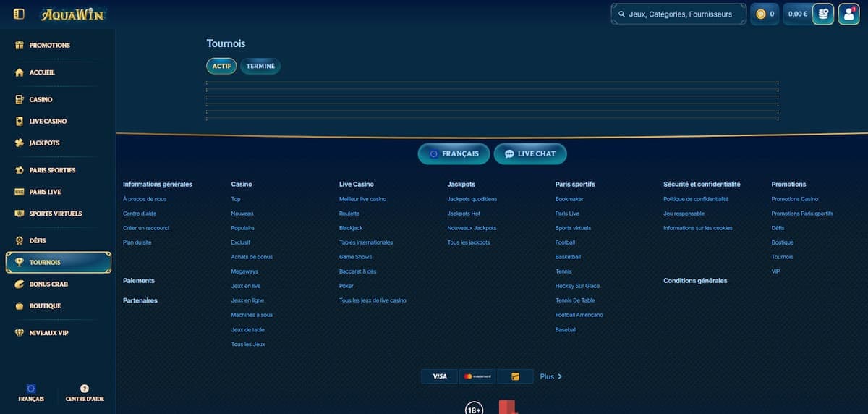Click the AquaWin logo

[x=72, y=14]
